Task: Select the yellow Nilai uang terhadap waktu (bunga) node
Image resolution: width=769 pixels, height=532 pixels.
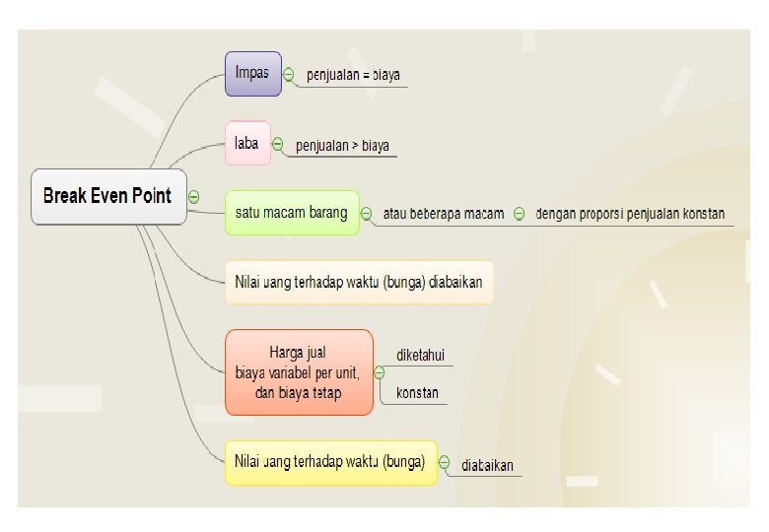Action: 330,461
